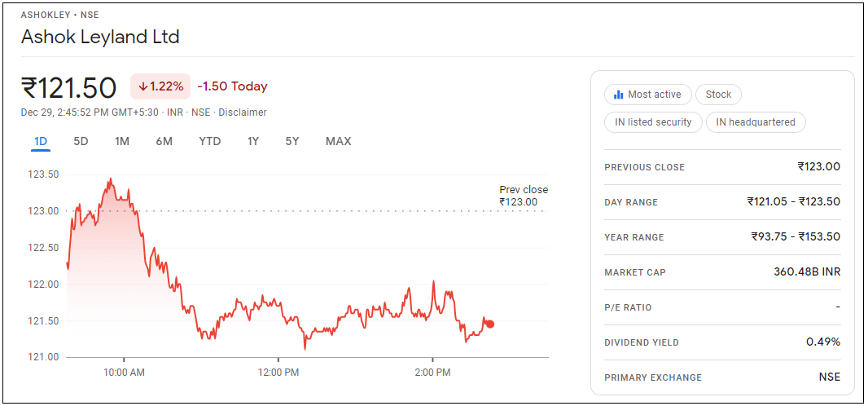Click the 123.50 y-axis label
Screen dimensions: 868x406
coord(43,174)
